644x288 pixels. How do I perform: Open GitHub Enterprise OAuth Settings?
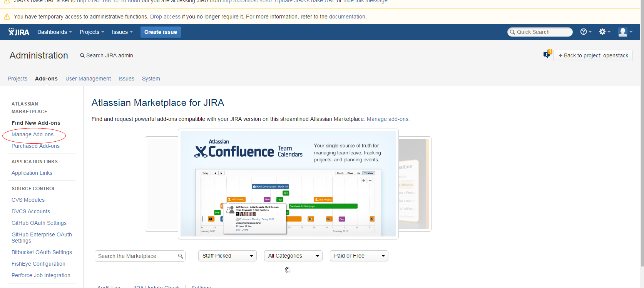[42, 238]
